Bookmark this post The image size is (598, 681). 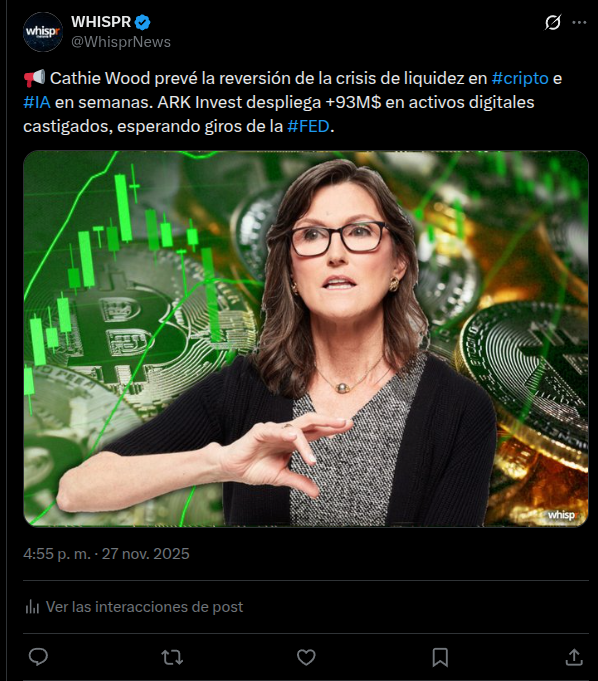pos(440,657)
